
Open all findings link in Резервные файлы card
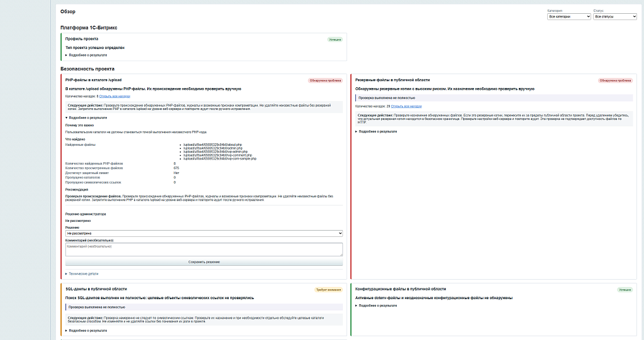(x=406, y=106)
